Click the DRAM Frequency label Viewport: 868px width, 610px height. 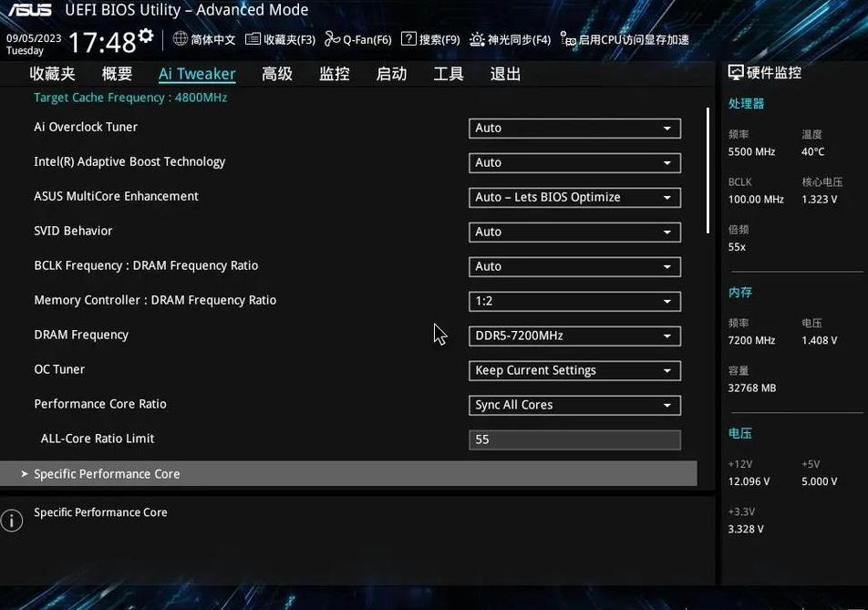point(81,335)
